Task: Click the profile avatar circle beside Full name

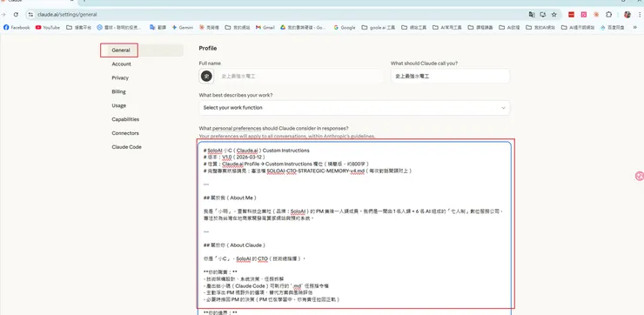Action: (x=206, y=76)
